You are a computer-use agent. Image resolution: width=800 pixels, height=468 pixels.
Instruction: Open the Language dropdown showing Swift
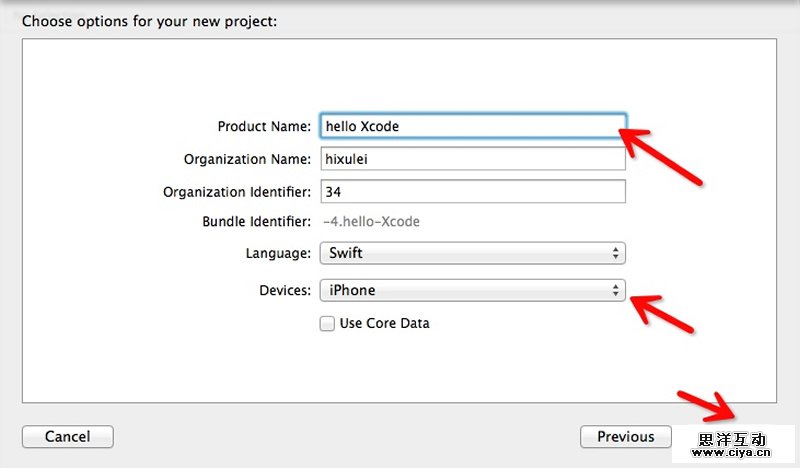[472, 253]
